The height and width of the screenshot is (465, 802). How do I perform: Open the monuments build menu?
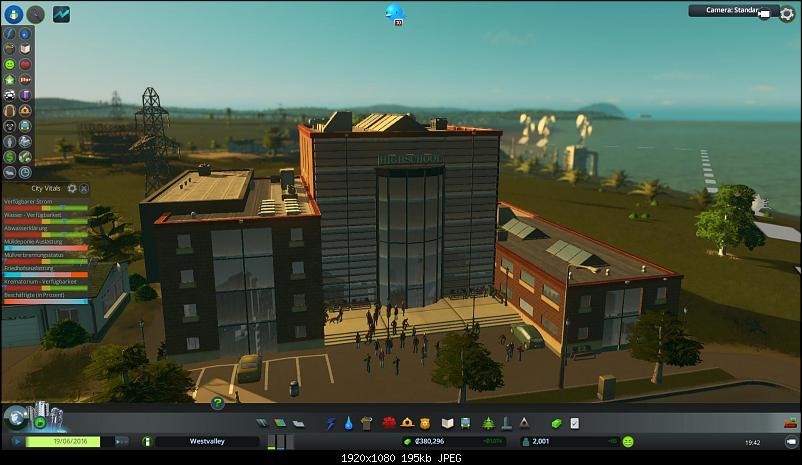point(506,423)
